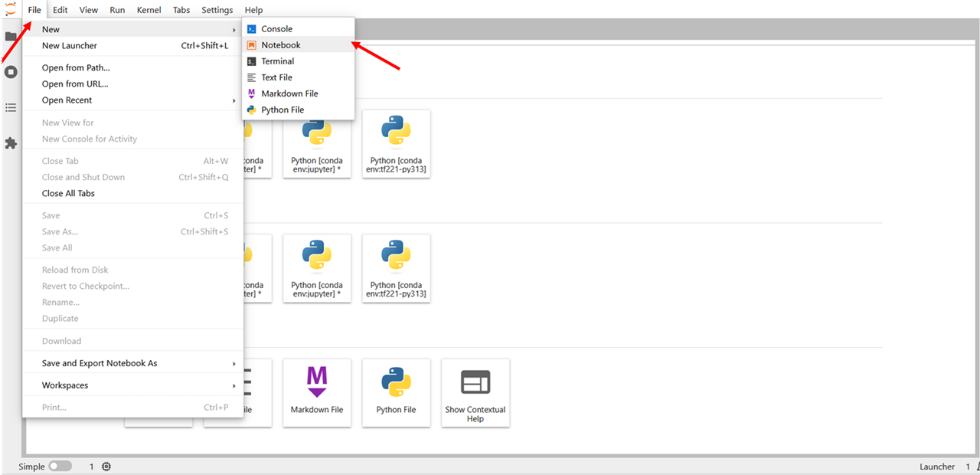
Task: Toggle Simple interface mode switch
Action: 60,467
